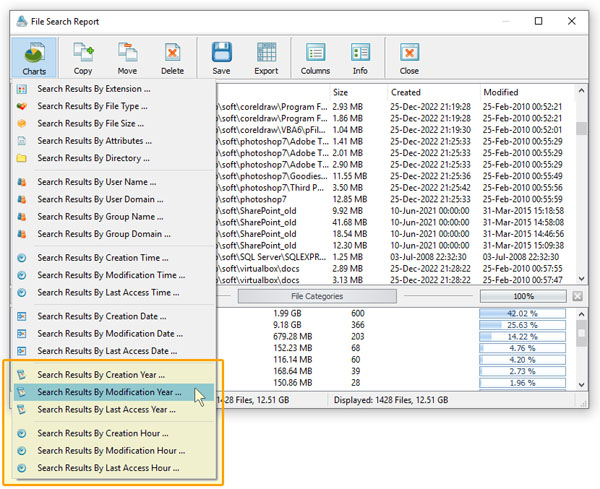Click the Move files toolbar icon
This screenshot has width=600, height=489.
coord(127,57)
